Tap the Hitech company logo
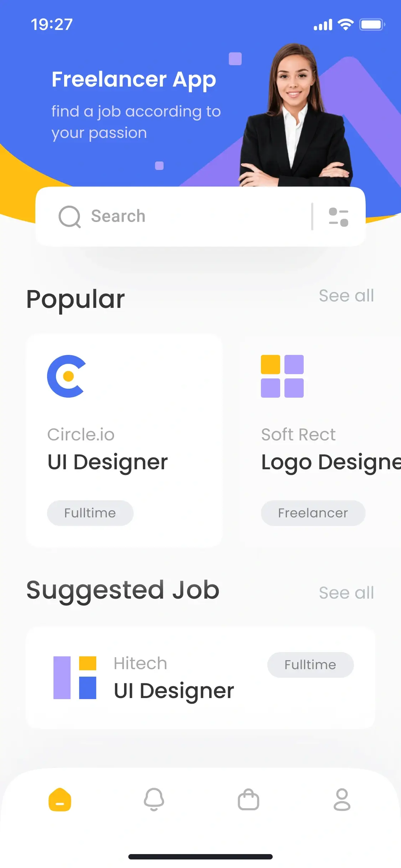The image size is (401, 868). pos(75,678)
